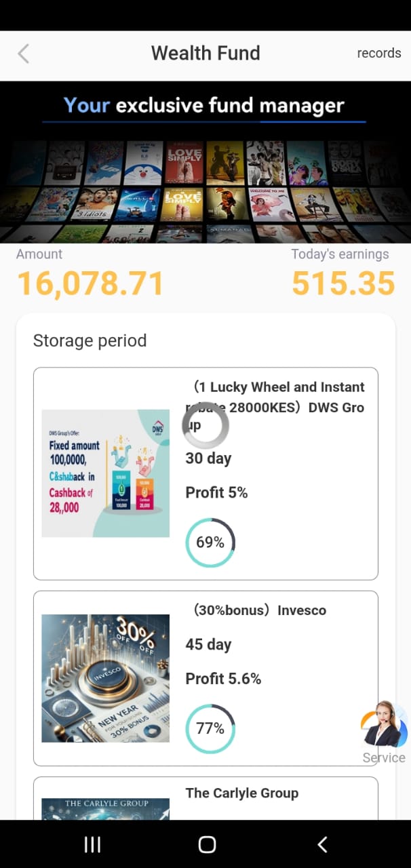This screenshot has width=411, height=868.
Task: Tap the Invesco 77% progress ring
Action: click(x=210, y=729)
